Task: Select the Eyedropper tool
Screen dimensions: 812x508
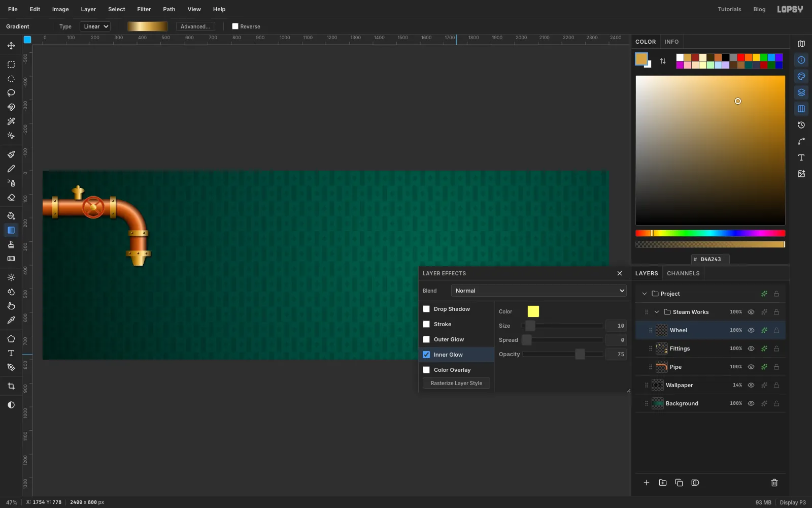Action: 11,321
